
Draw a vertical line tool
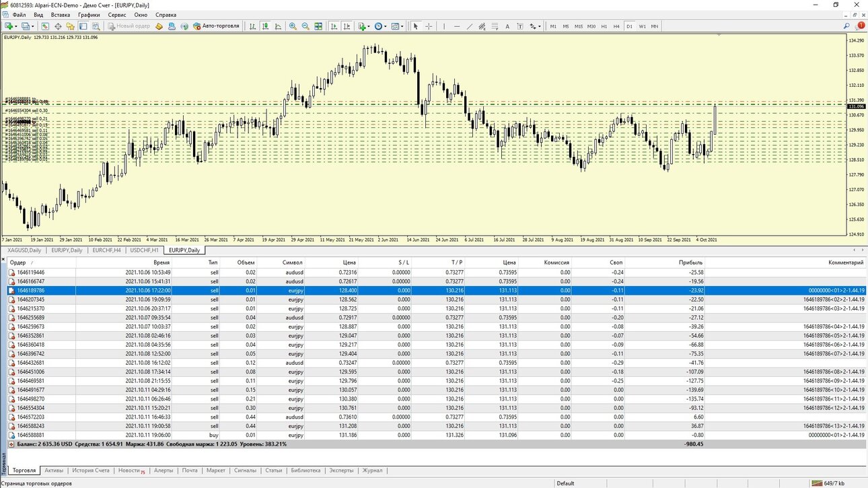pos(444,26)
